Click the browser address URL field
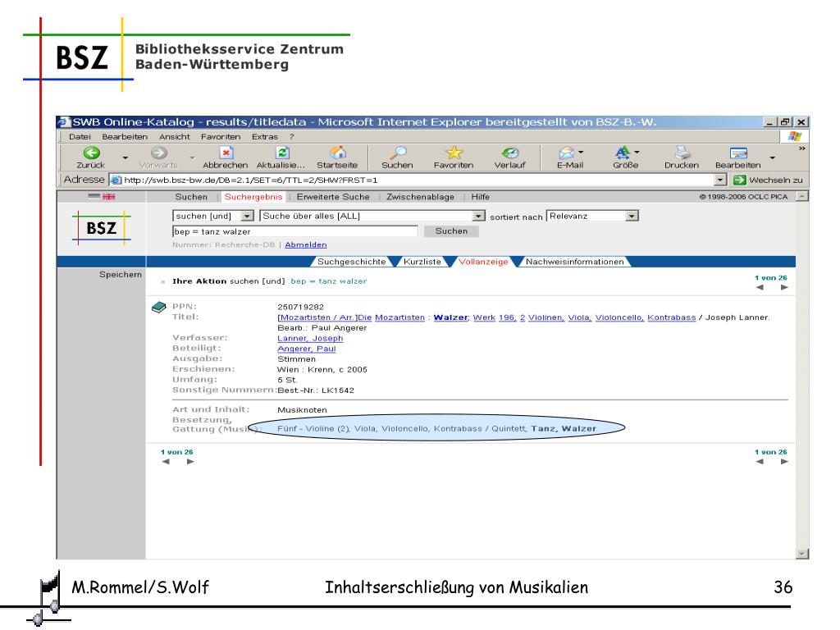840x630 pixels. [x=412, y=180]
